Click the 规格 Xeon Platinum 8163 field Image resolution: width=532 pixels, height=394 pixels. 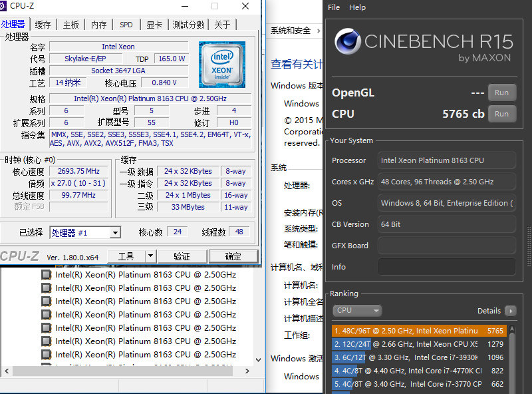(150, 98)
